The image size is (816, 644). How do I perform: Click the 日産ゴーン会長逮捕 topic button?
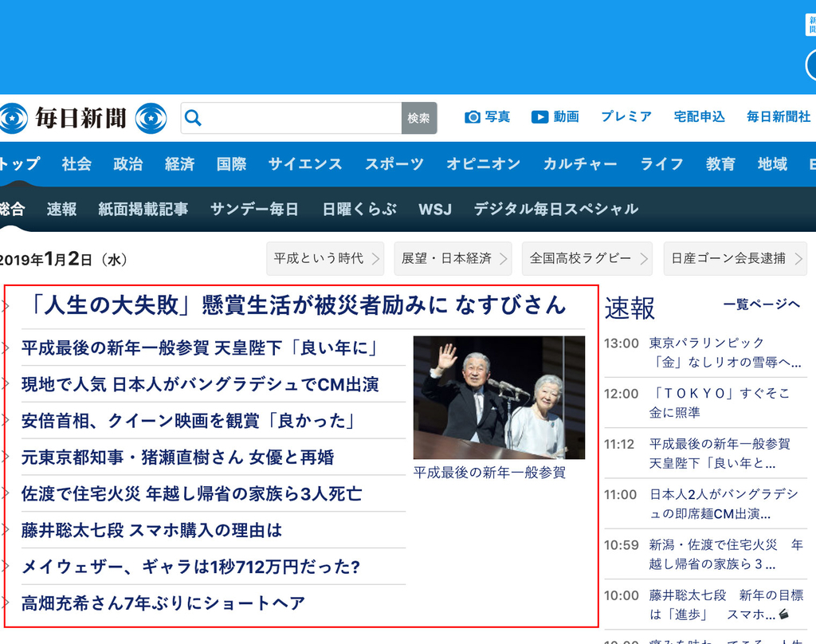[x=736, y=258]
